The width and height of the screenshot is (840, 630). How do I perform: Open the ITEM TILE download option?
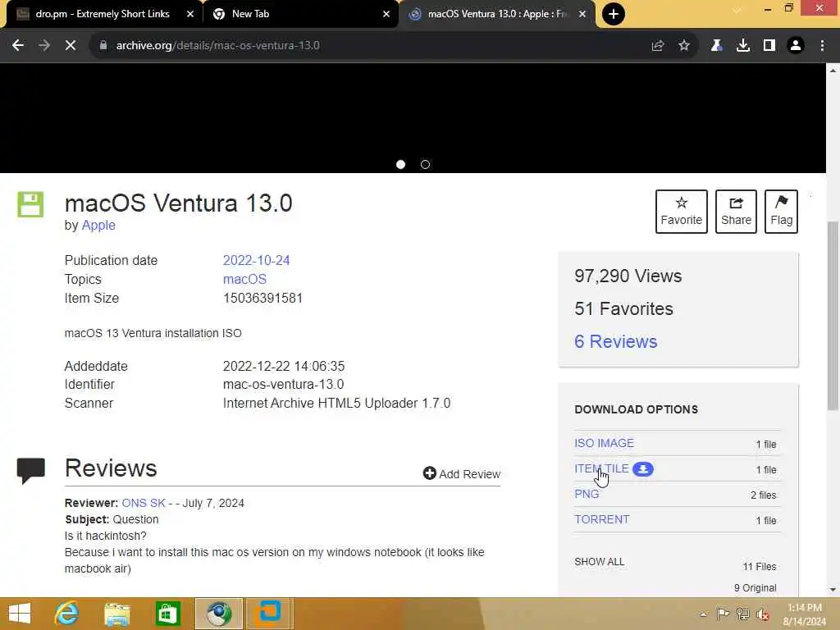601,468
